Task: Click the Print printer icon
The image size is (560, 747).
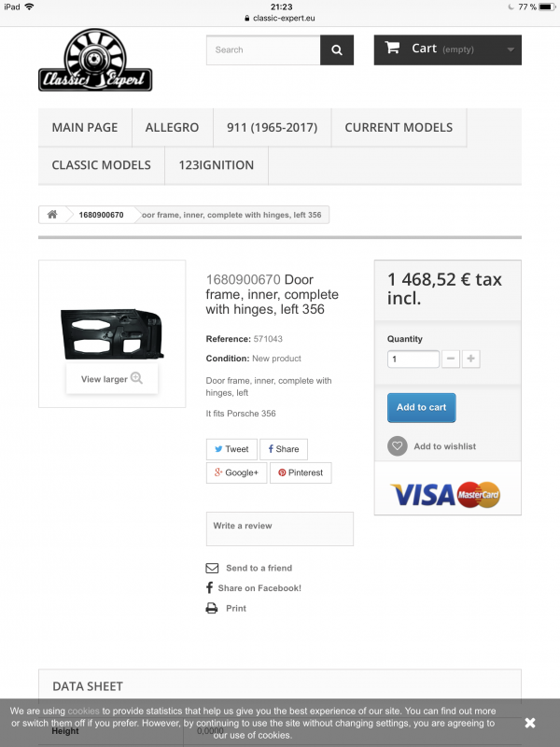Action: click(x=212, y=609)
